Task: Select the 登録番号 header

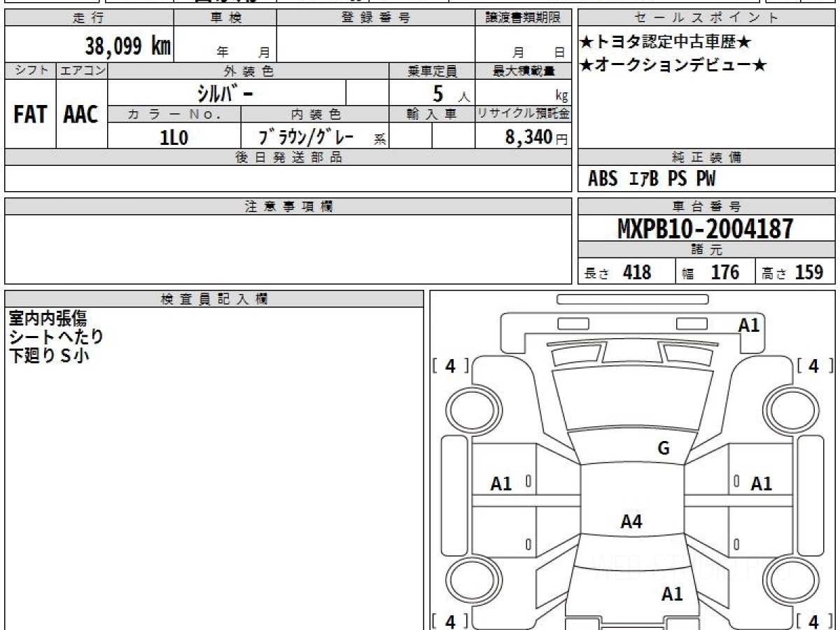Action: point(375,18)
